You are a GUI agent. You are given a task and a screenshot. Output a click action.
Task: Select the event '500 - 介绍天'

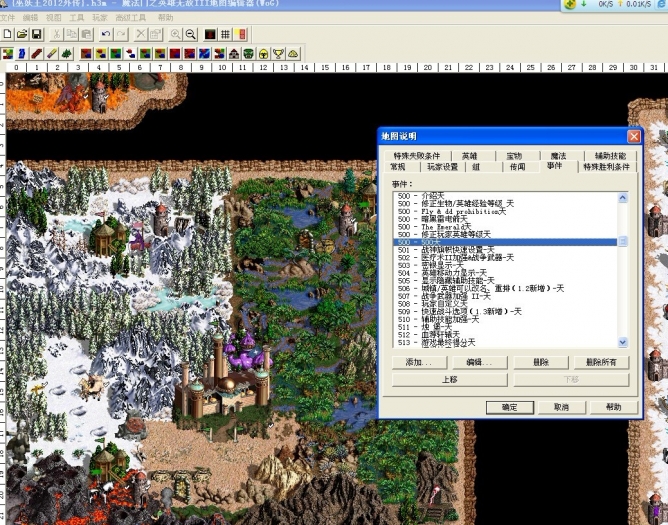point(505,196)
